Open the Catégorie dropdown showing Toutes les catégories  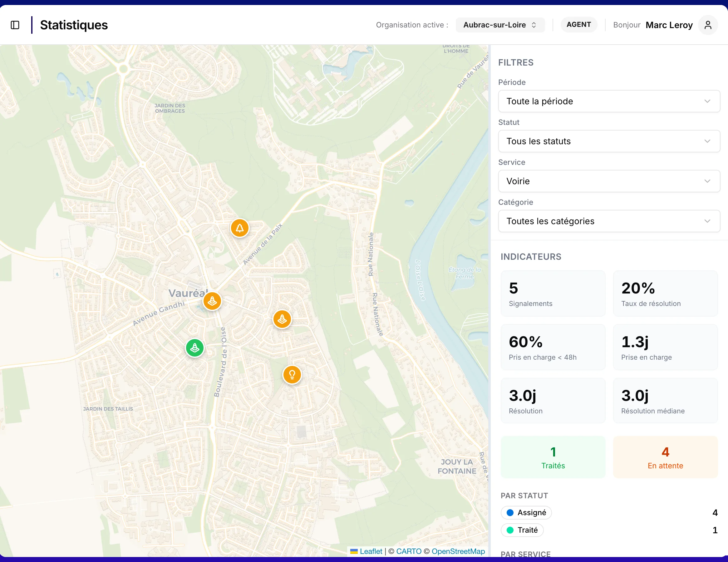pyautogui.click(x=609, y=221)
